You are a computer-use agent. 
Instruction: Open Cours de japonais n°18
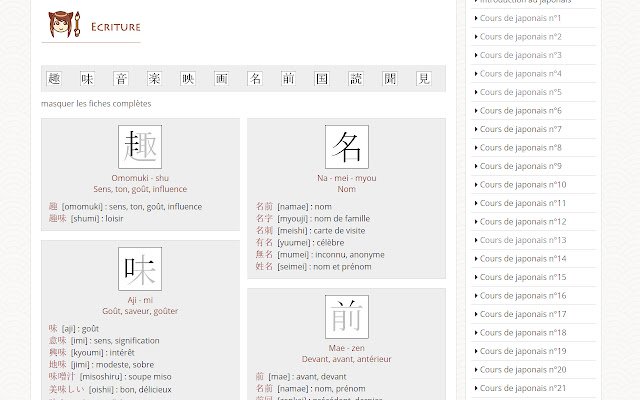click(523, 333)
